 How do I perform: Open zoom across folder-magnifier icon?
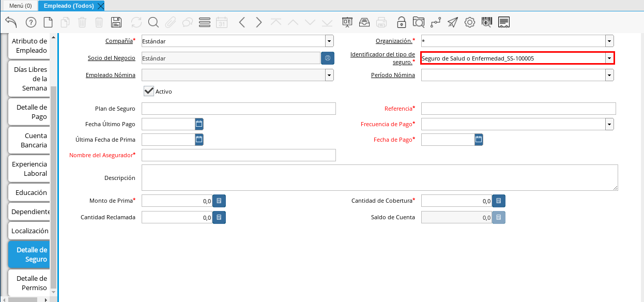(419, 22)
